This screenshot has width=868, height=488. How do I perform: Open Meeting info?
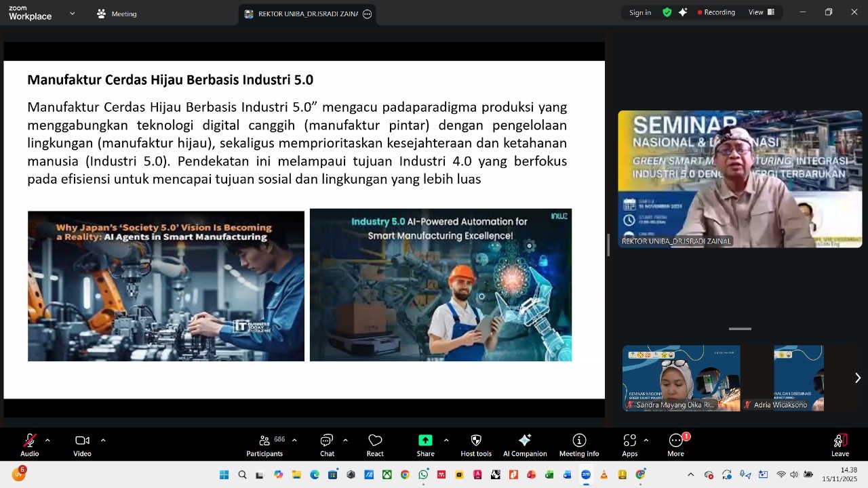[x=578, y=445]
